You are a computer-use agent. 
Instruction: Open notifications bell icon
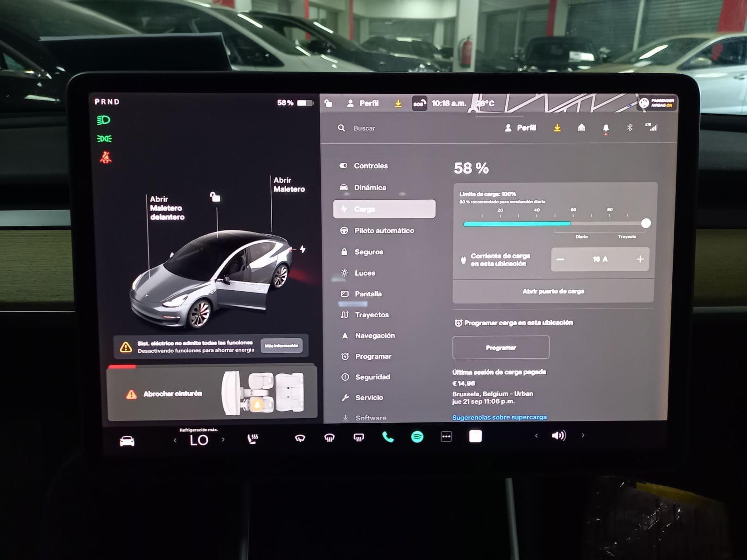coord(606,128)
